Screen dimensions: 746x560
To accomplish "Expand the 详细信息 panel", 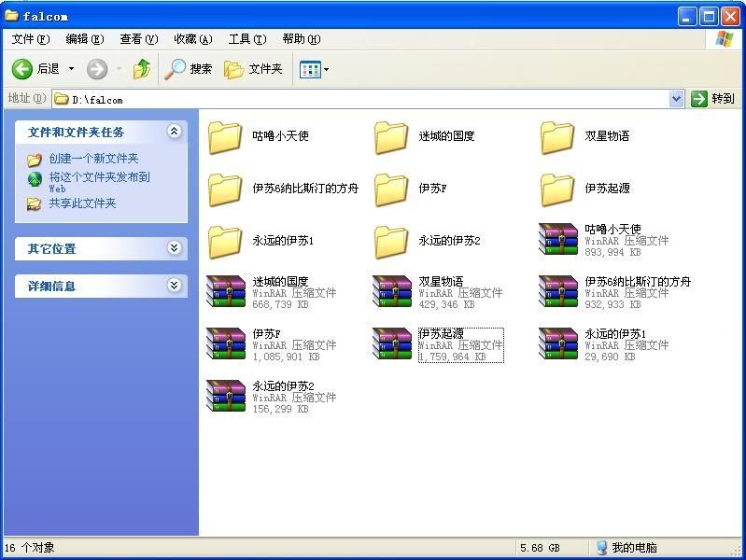I will pyautogui.click(x=174, y=286).
